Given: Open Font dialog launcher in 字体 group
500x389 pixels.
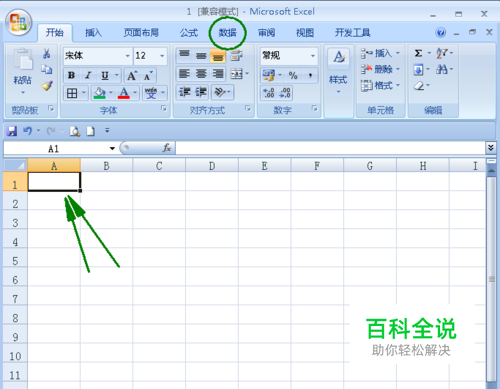Looking at the screenshot, I should [x=164, y=108].
